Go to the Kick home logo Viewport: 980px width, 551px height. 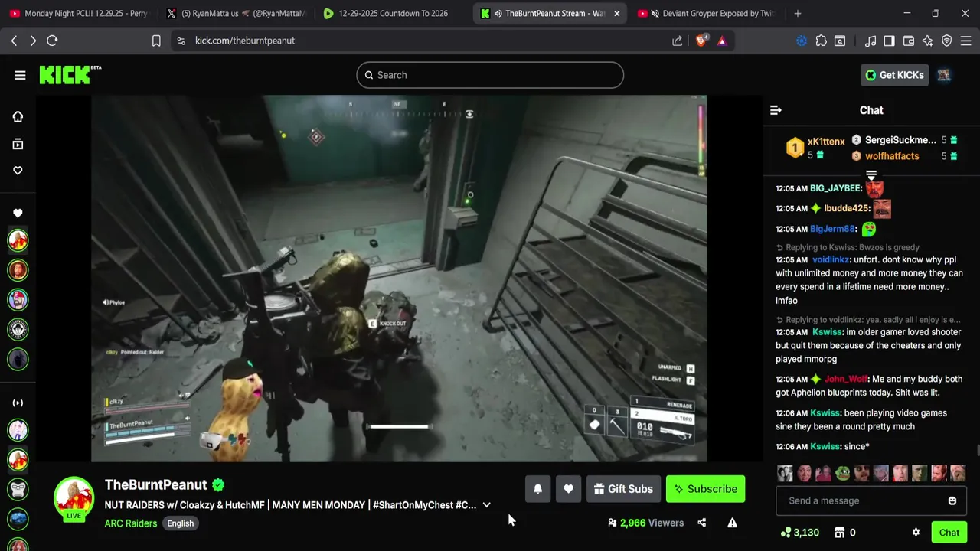click(70, 74)
